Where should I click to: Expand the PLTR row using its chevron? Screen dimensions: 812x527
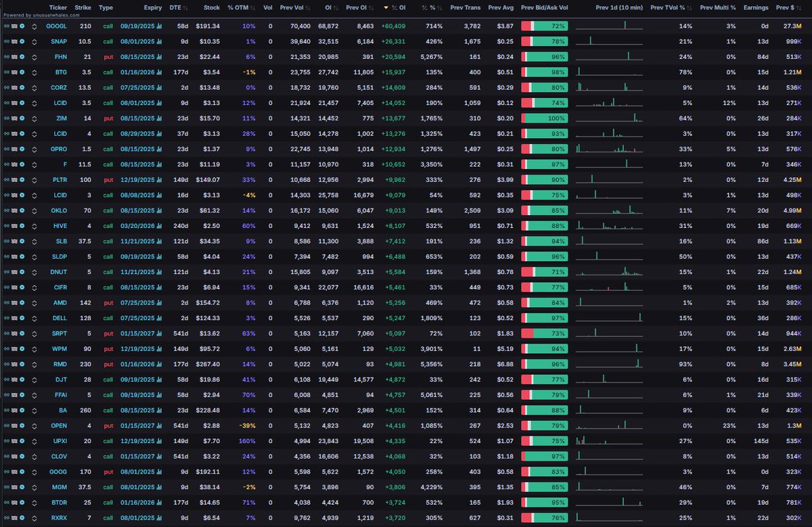click(35, 179)
